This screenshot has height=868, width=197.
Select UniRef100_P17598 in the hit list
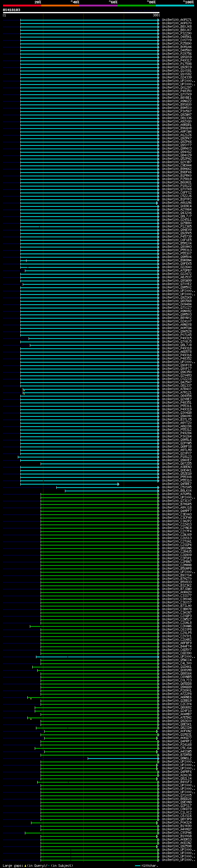pyautogui.click(x=176, y=64)
